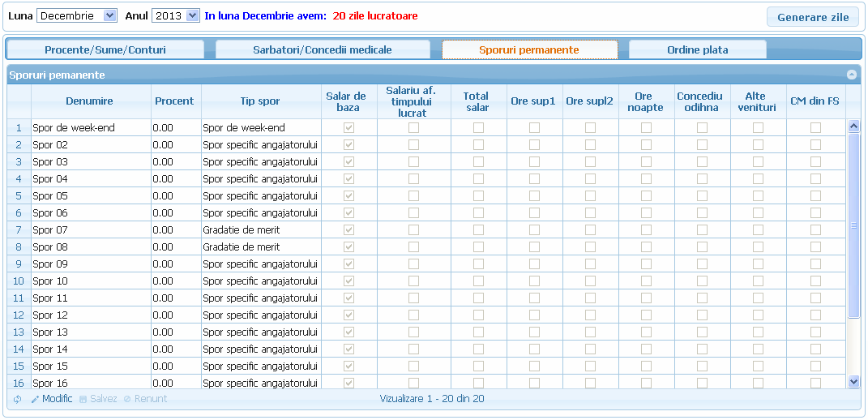Click the 20 zile lucratoare text

pos(375,16)
